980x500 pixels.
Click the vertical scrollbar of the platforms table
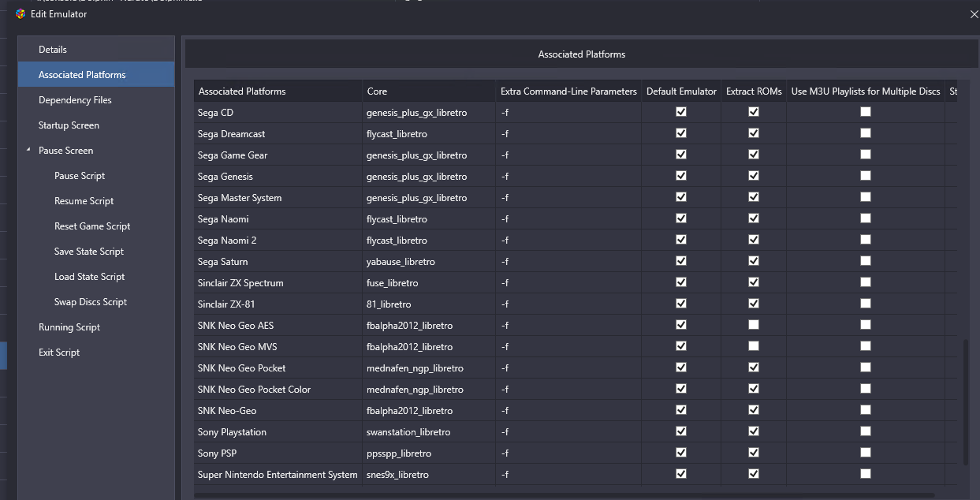965,402
